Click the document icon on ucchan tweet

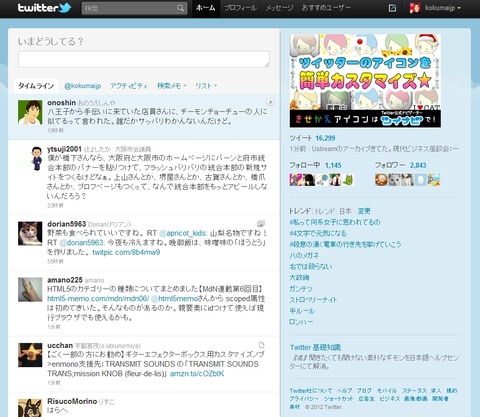[x=261, y=345]
